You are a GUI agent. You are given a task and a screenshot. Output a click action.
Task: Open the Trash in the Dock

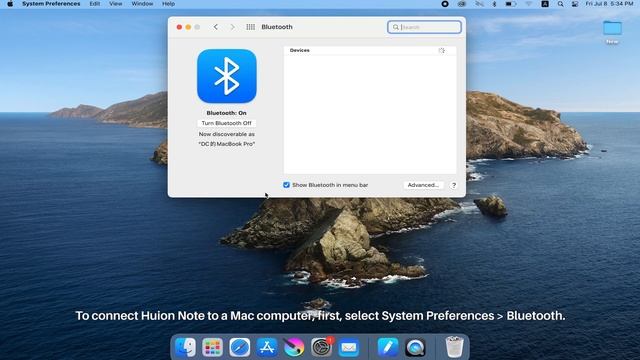454,347
